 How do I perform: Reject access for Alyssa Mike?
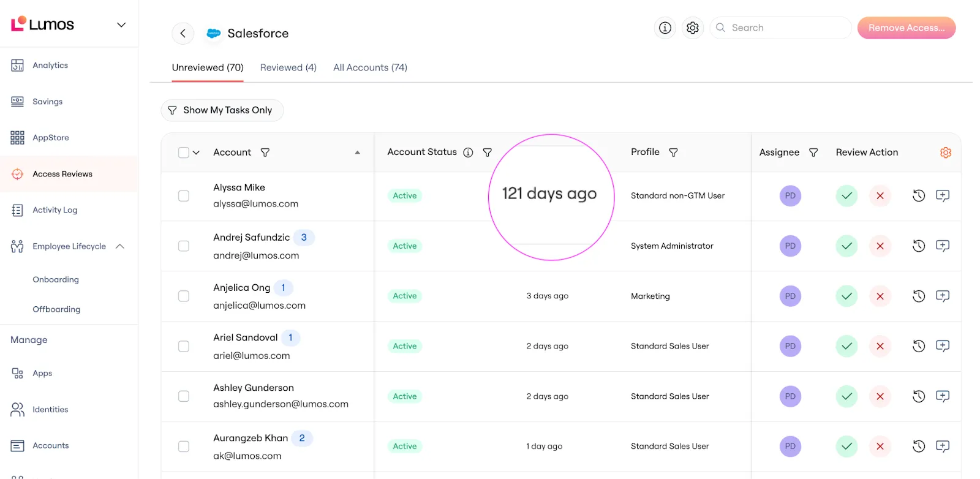click(880, 196)
